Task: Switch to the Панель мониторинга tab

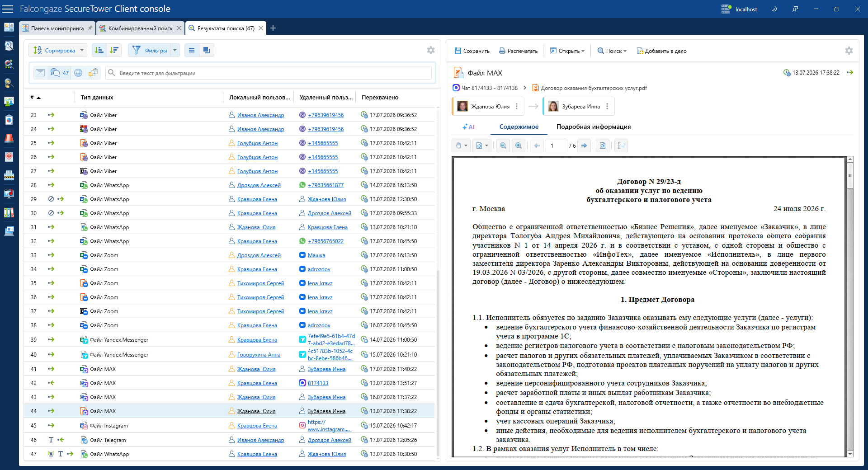Action: point(57,28)
